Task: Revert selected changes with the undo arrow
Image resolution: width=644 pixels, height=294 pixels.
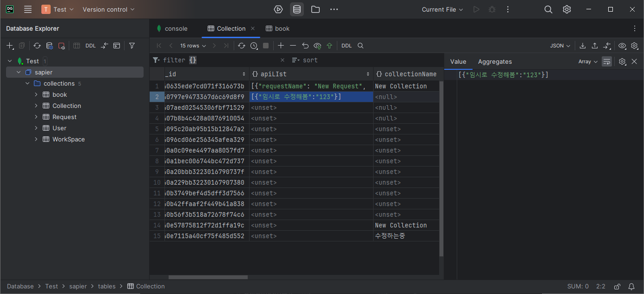Action: (305, 46)
